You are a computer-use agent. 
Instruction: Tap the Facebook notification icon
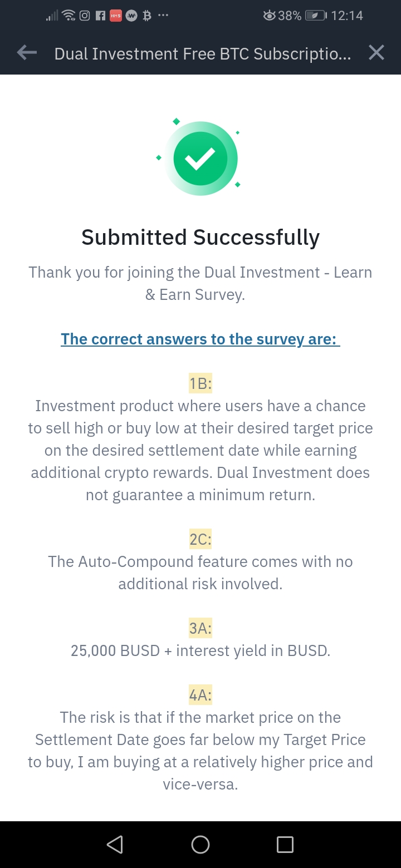100,16
